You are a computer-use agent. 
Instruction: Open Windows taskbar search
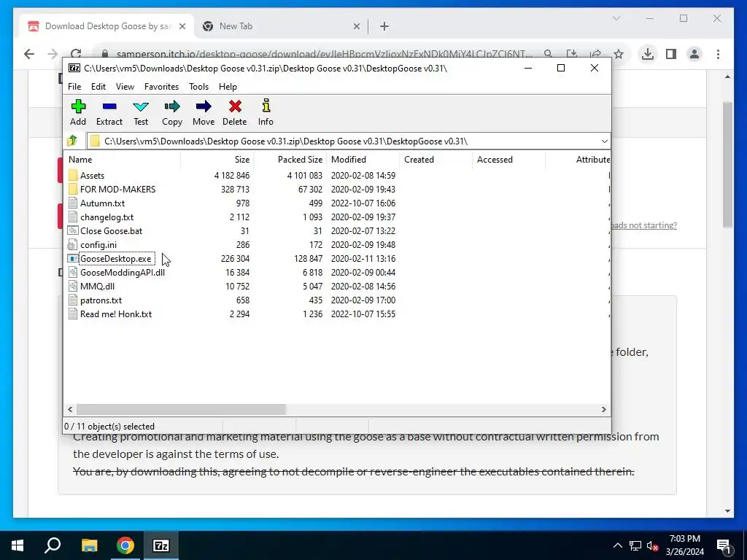click(x=53, y=545)
